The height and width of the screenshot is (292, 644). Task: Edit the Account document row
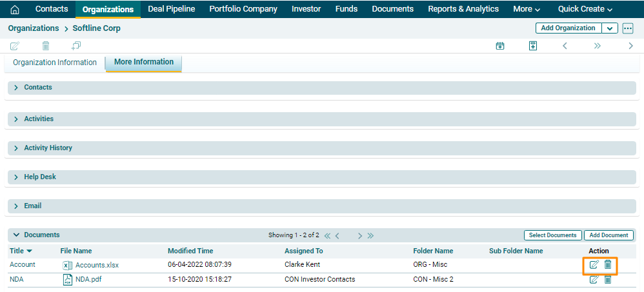594,265
